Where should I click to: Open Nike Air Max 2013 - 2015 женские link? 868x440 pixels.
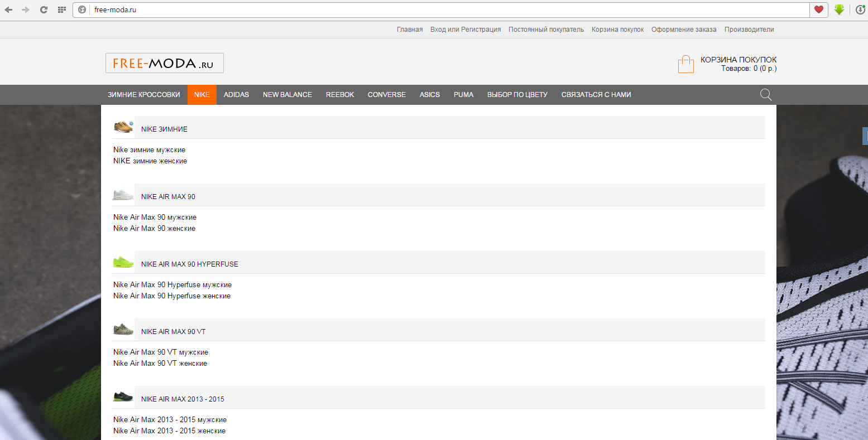(x=169, y=431)
